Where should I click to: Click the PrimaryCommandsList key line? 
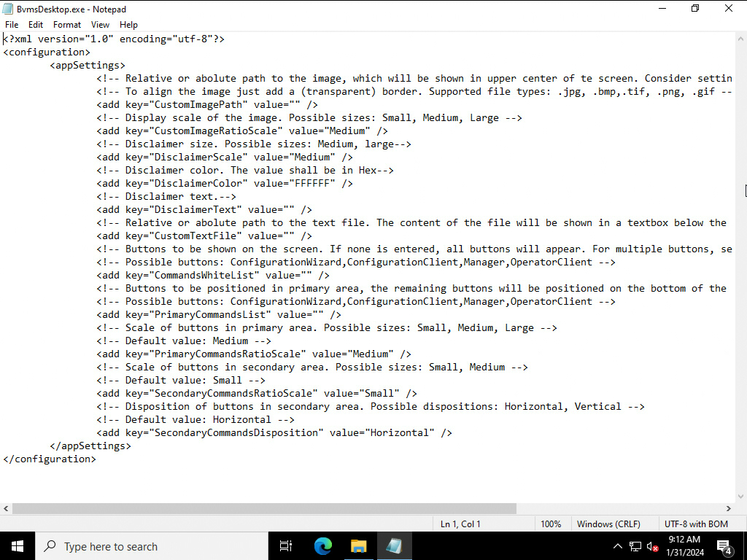coord(219,314)
